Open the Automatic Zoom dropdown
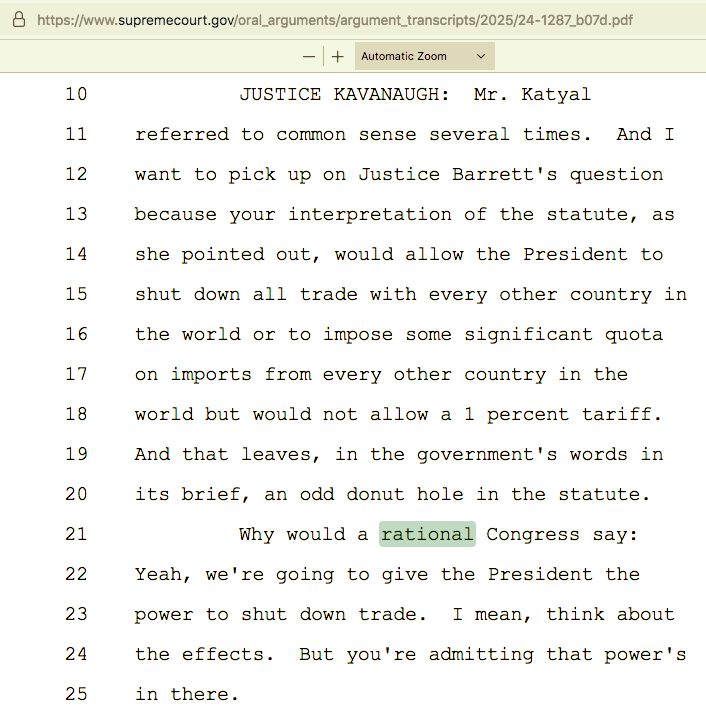This screenshot has width=706, height=724. [424, 56]
